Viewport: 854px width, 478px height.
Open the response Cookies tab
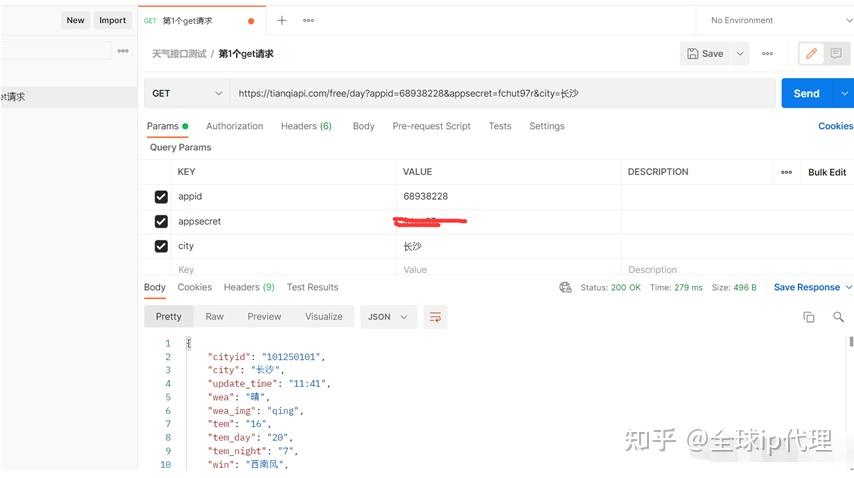pyautogui.click(x=194, y=287)
